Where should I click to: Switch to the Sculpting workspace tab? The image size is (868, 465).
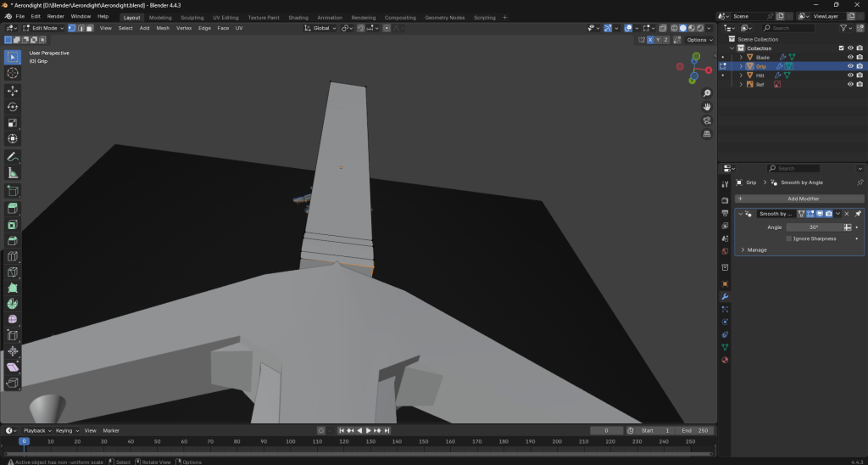coord(192,17)
